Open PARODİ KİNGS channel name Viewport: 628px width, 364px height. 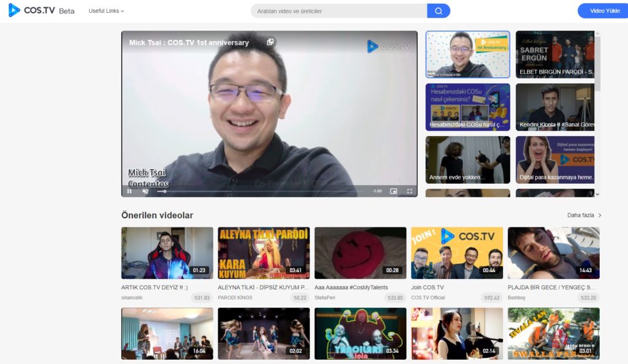[x=235, y=298]
